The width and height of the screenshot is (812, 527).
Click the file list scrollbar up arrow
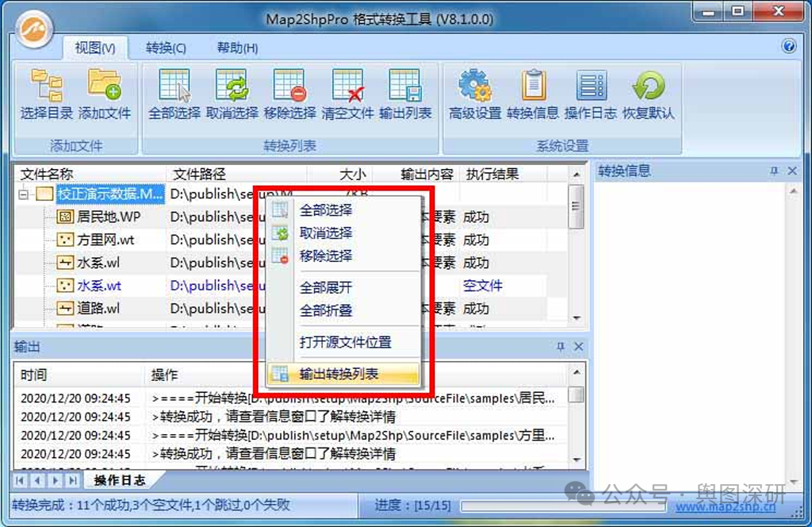576,175
